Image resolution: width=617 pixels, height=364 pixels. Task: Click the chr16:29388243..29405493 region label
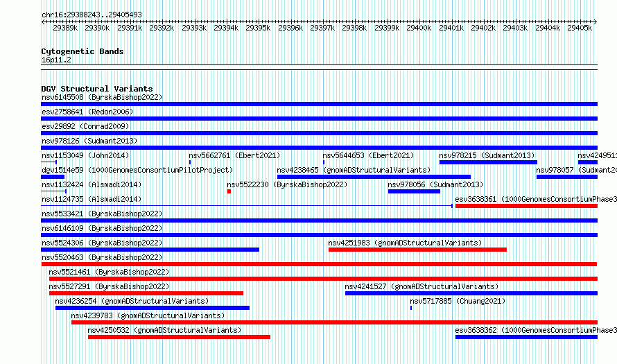[x=92, y=15]
